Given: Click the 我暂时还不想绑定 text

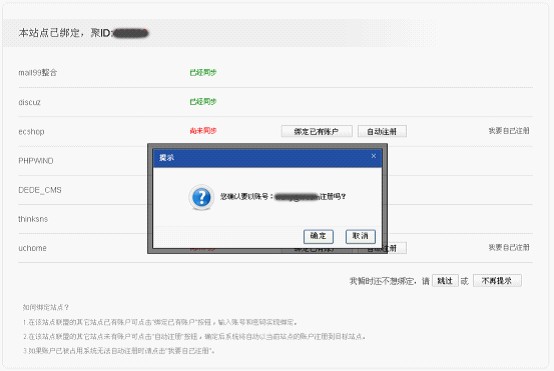Looking at the screenshot, I should click(x=381, y=281).
